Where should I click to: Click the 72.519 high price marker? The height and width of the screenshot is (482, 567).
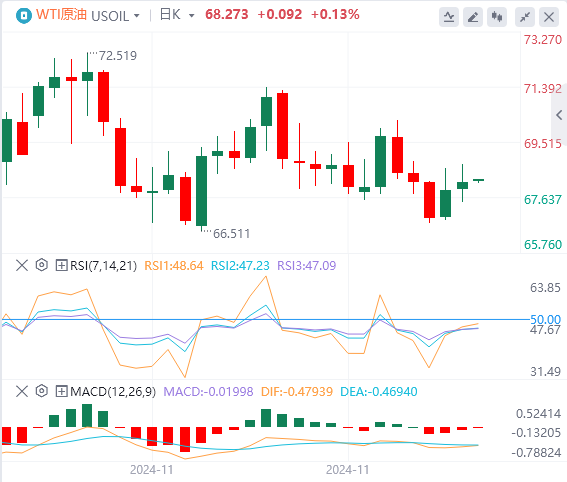[x=118, y=56]
